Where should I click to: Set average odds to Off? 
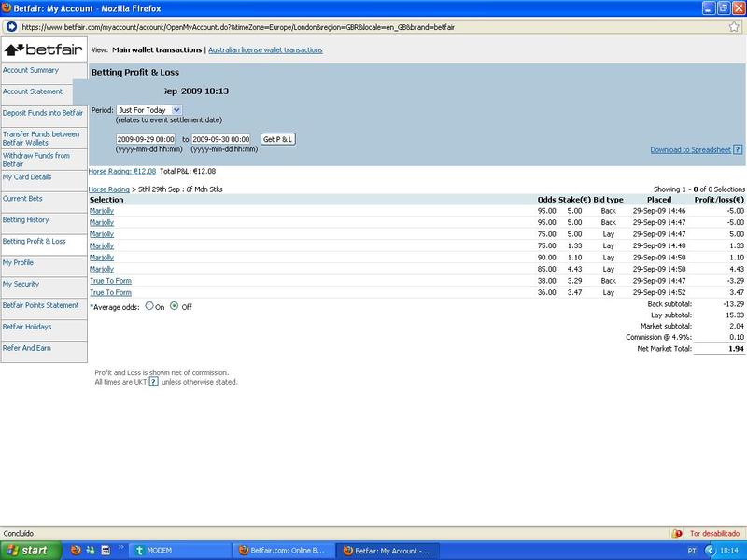[175, 306]
